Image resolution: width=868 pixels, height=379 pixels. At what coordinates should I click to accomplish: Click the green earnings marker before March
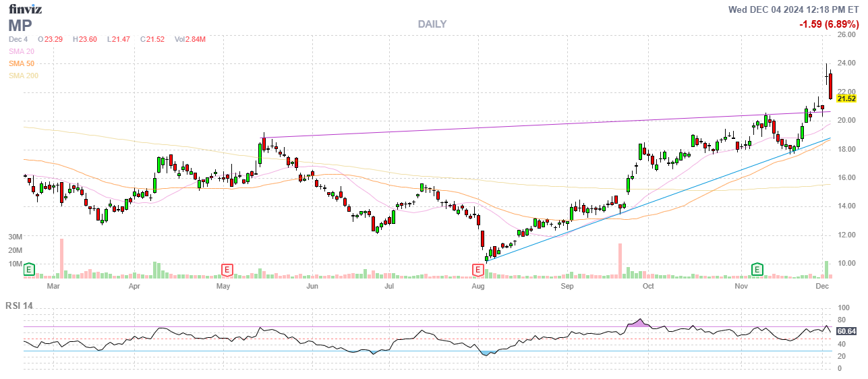pyautogui.click(x=29, y=270)
